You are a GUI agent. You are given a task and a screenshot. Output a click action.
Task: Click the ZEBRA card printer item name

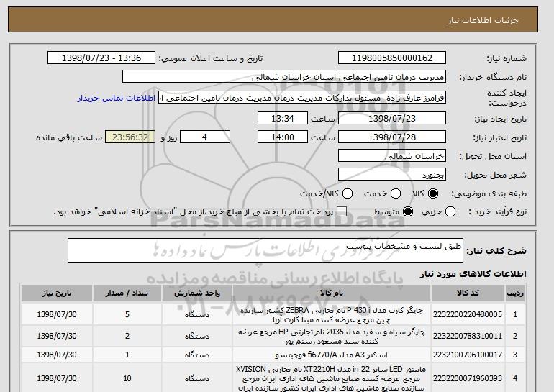tap(332, 315)
